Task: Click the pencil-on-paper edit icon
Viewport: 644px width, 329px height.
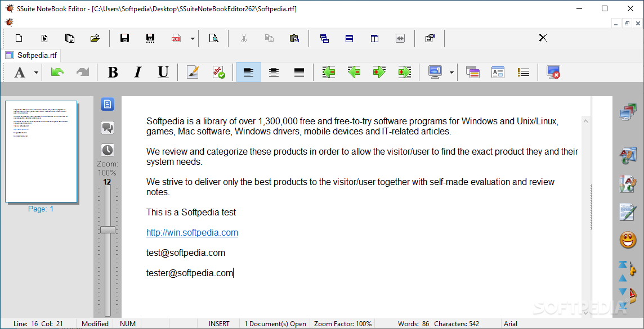Action: 193,72
